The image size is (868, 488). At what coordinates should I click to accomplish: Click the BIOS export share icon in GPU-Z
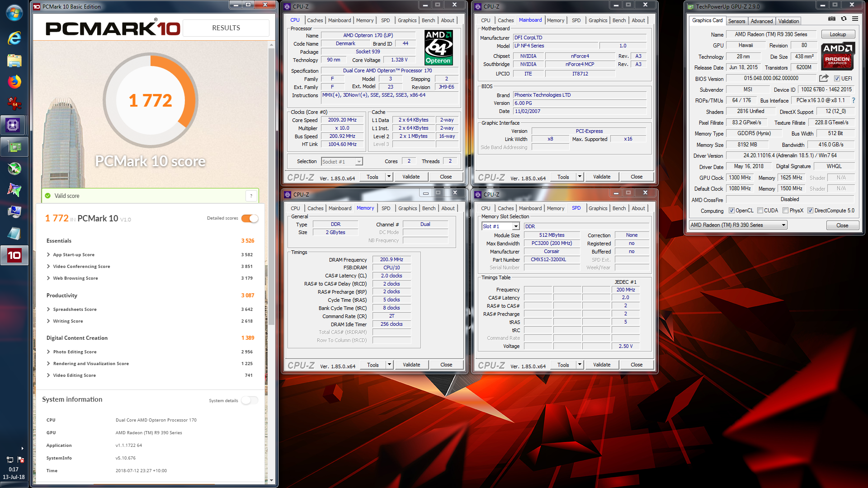[x=824, y=78]
